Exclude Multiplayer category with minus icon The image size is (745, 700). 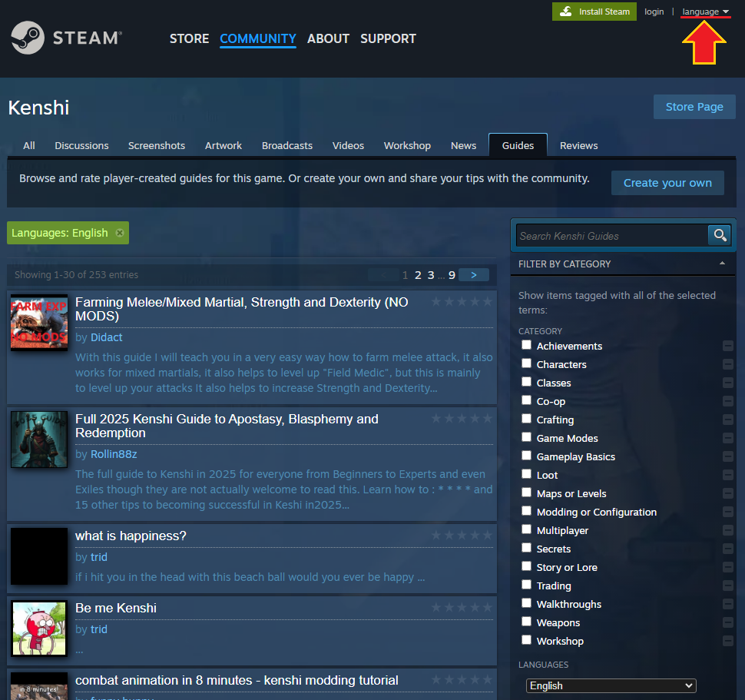(727, 530)
